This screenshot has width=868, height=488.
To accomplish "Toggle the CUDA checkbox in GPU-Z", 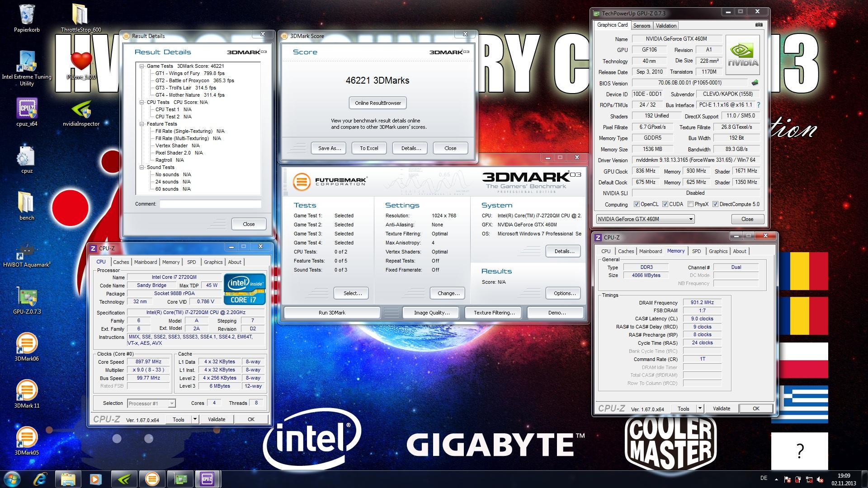I will pyautogui.click(x=665, y=204).
